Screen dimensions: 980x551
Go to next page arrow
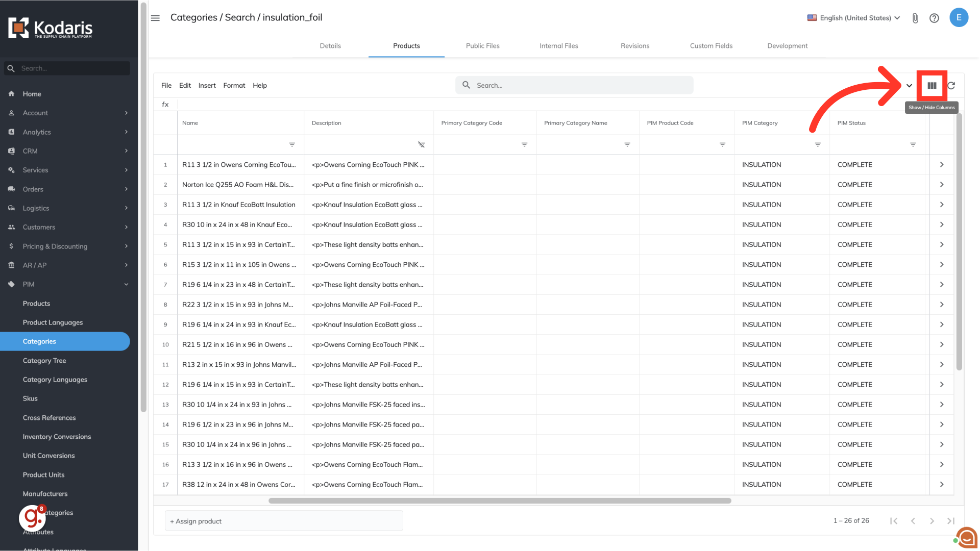pos(932,521)
